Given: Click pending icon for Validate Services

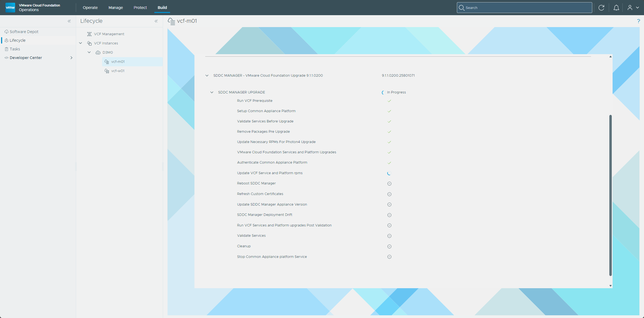Looking at the screenshot, I should (x=389, y=236).
